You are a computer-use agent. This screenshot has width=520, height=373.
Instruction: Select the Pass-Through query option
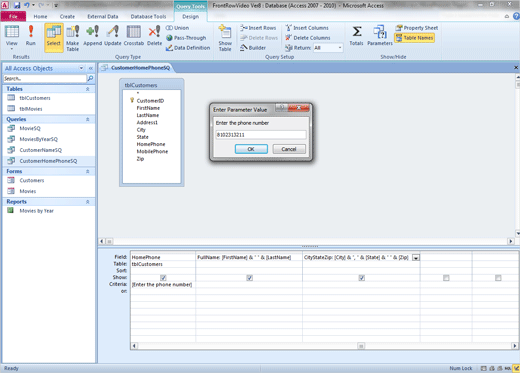click(x=186, y=38)
